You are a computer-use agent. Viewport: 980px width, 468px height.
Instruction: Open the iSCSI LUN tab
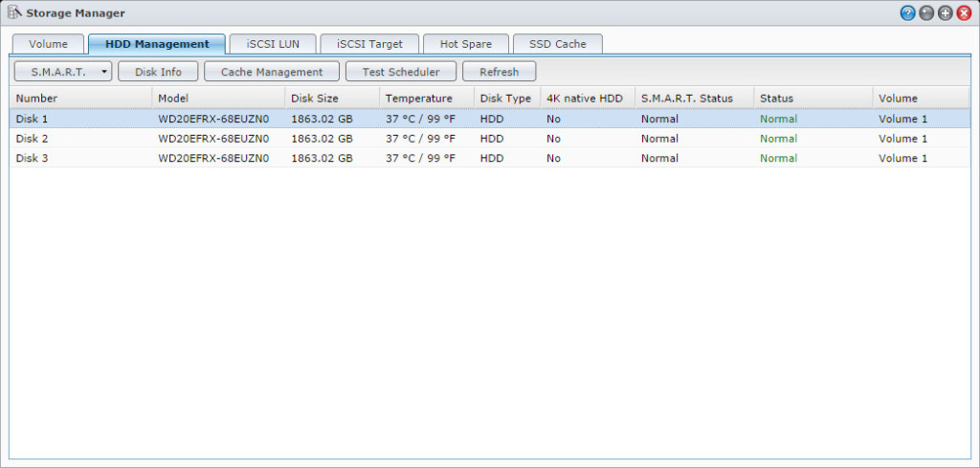273,44
